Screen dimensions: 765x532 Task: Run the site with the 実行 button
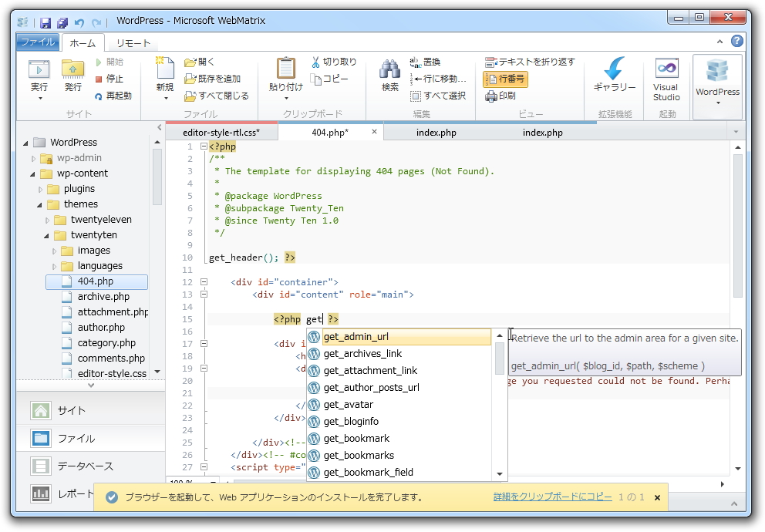pos(39,77)
